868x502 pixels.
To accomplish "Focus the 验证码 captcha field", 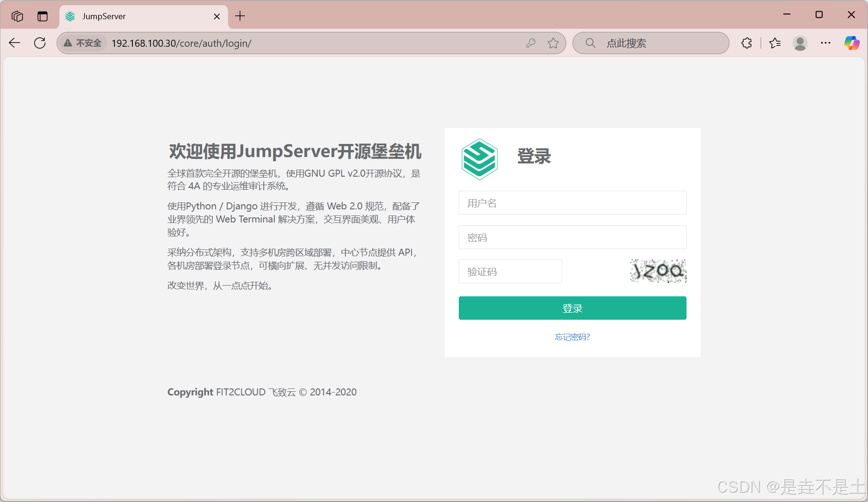I will click(510, 272).
